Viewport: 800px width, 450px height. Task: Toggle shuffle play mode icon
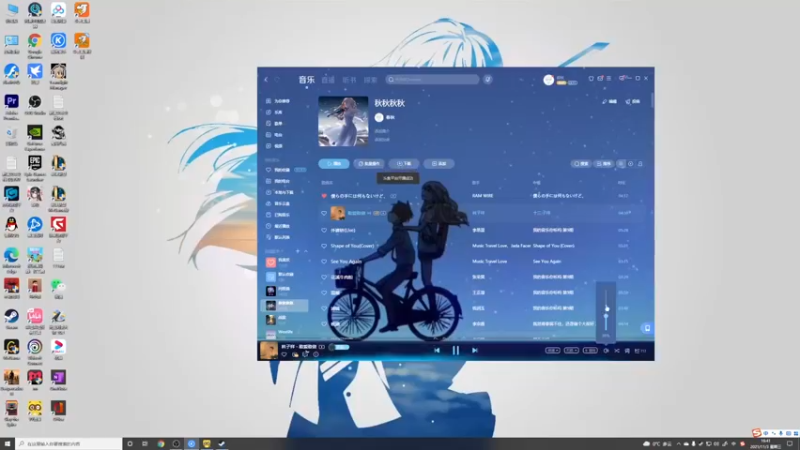617,351
